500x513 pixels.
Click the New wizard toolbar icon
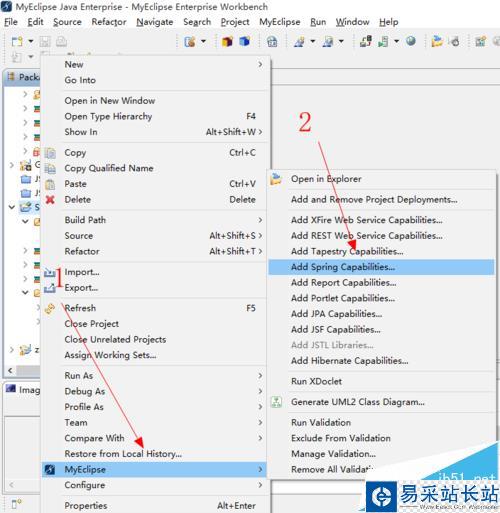pos(17,41)
